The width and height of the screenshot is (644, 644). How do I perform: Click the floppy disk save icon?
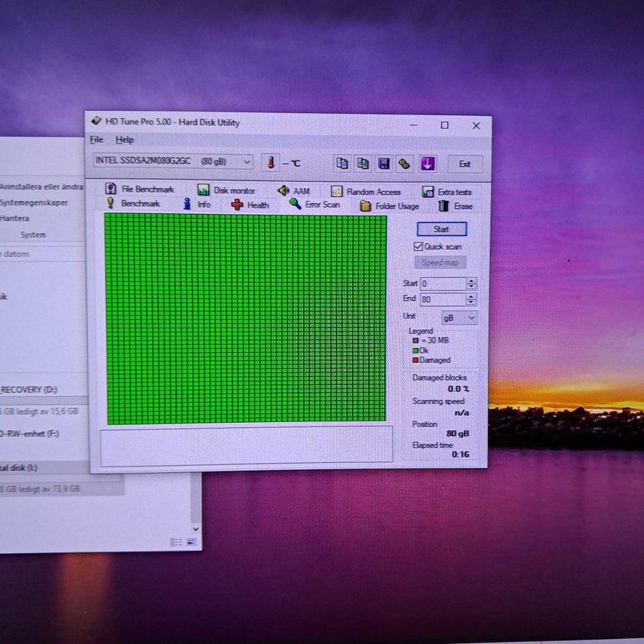click(384, 164)
